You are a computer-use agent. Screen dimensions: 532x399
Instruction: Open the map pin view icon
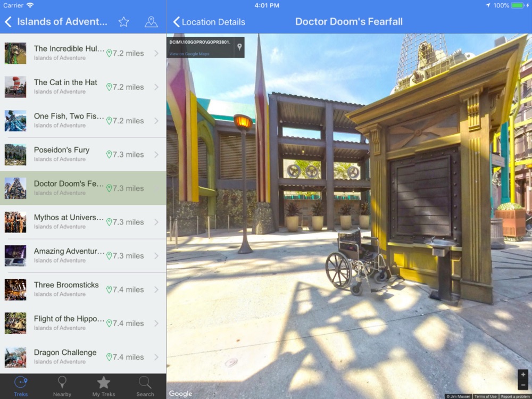(151, 22)
